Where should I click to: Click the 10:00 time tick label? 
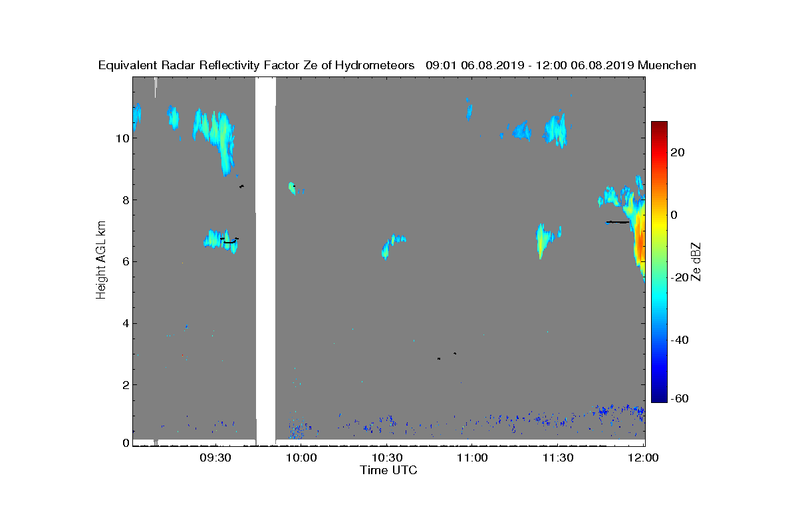click(x=301, y=458)
